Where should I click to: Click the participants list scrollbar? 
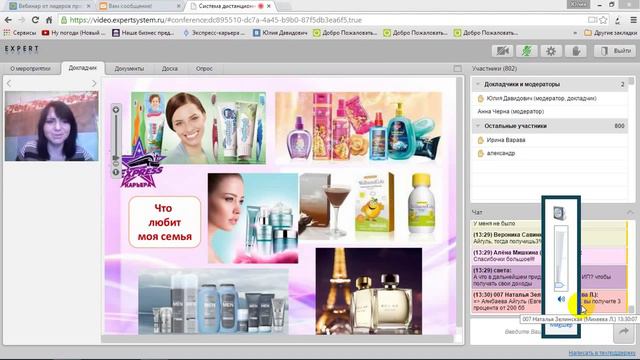[631, 82]
